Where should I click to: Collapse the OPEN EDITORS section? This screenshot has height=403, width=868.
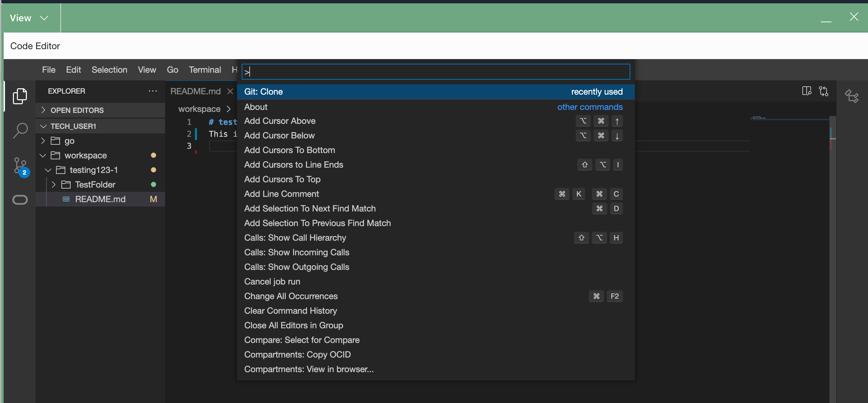[43, 110]
